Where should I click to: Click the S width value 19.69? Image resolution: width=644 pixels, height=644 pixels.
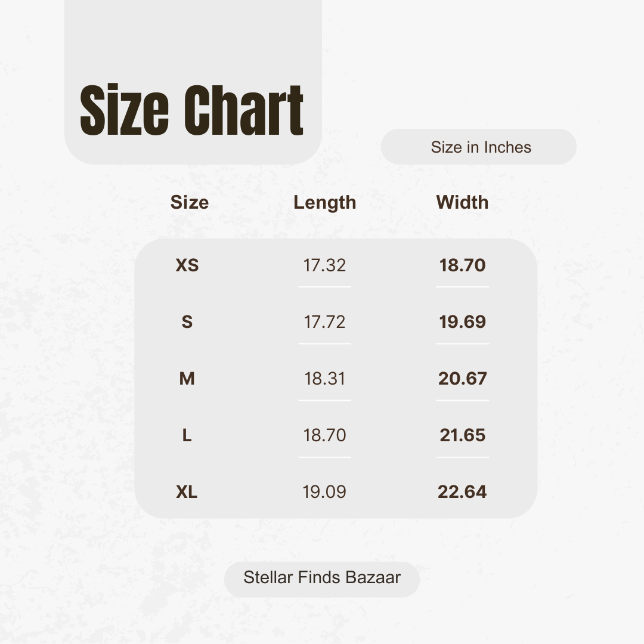point(463,322)
